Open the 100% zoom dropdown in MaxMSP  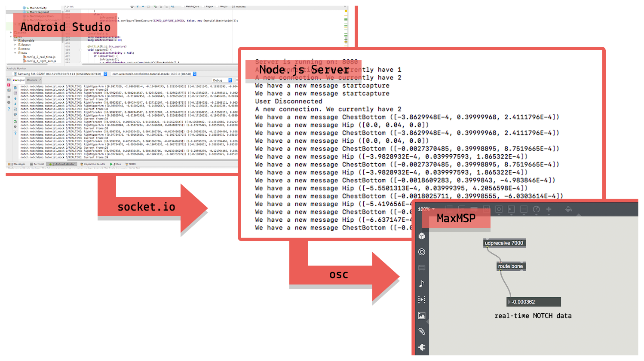426,209
